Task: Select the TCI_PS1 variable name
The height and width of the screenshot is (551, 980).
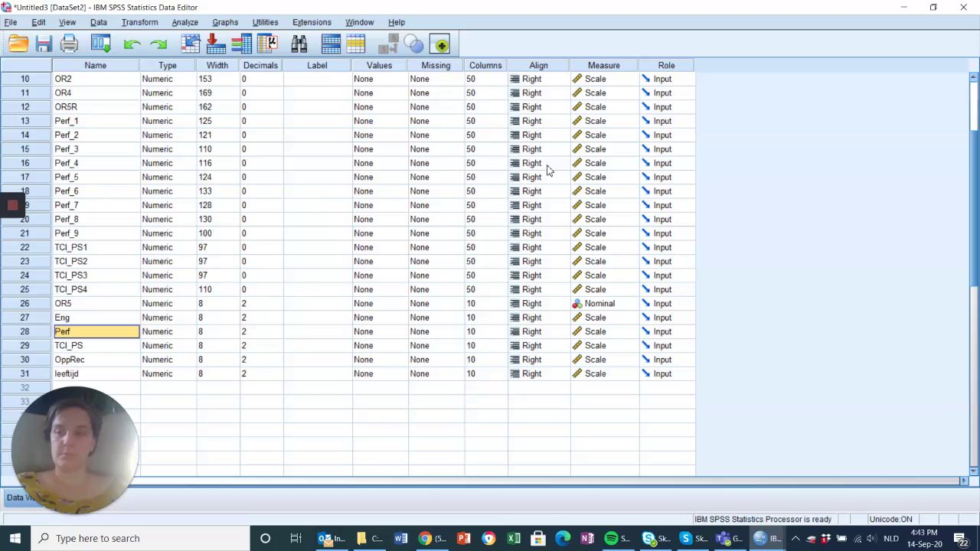Action: coord(70,247)
